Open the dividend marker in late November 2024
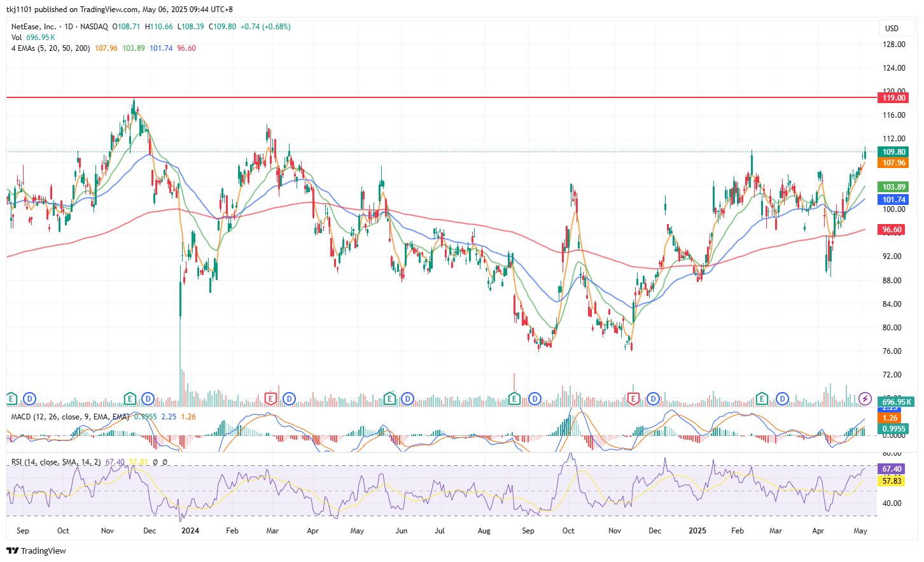The height and width of the screenshot is (562, 924). (653, 399)
